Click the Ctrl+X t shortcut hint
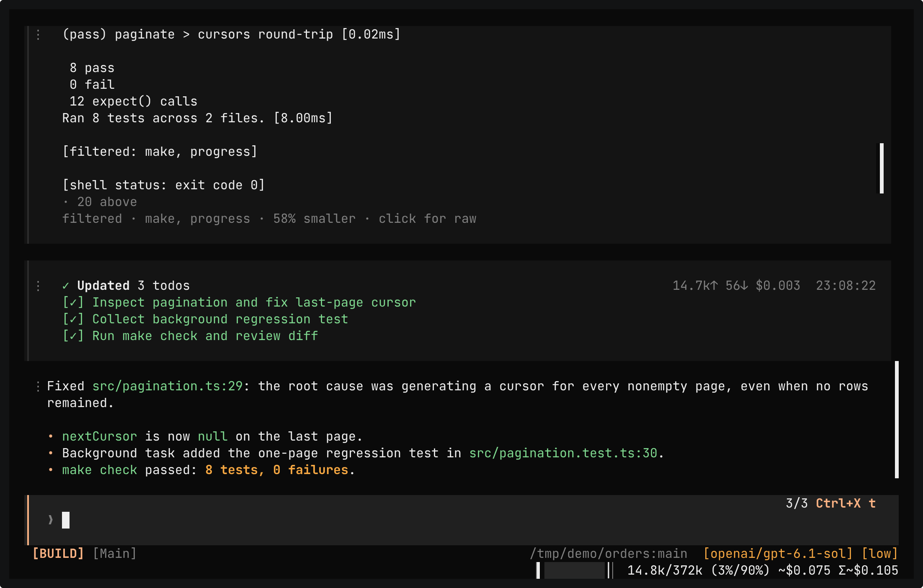The image size is (923, 588). pos(846,503)
